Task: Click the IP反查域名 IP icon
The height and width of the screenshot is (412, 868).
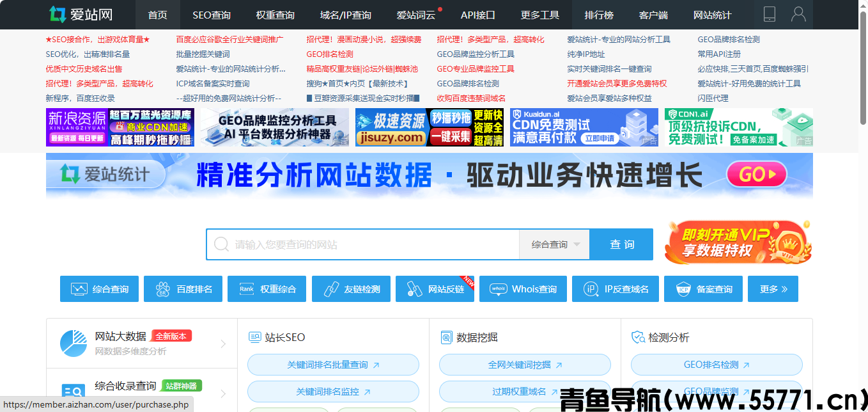Action: tap(591, 289)
